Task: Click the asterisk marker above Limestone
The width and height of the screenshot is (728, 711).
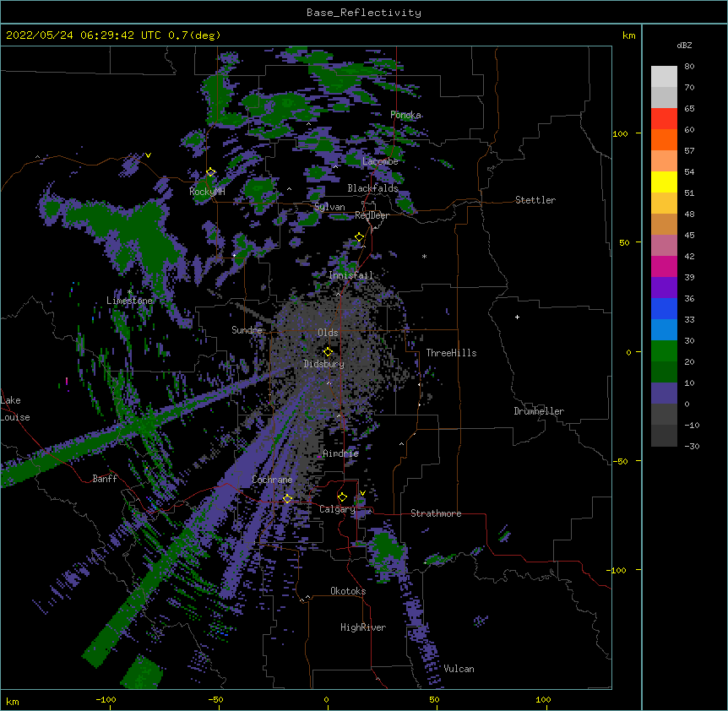Action: click(130, 292)
